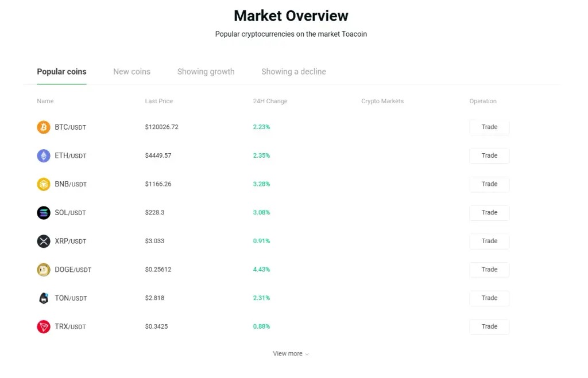Click Trade button for TON/USDT
The image size is (588, 378).
(489, 298)
